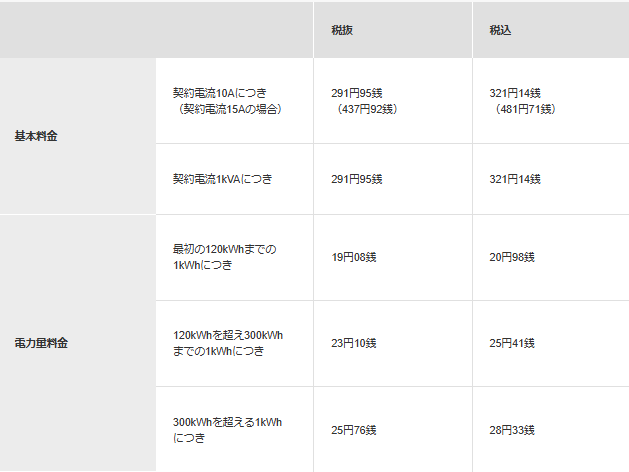This screenshot has width=629, height=472.
Task: Click 291円95銭 in the 1kVA row
Action: pos(357,179)
